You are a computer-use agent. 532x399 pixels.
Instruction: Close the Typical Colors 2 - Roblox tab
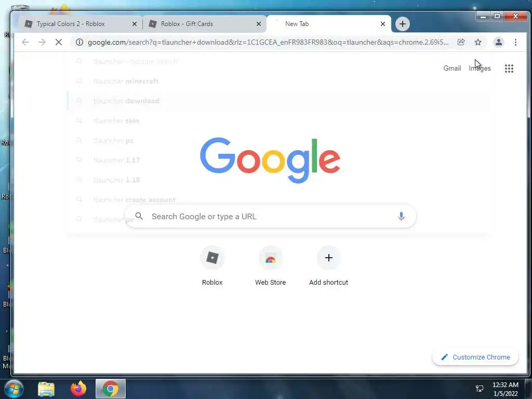135,24
